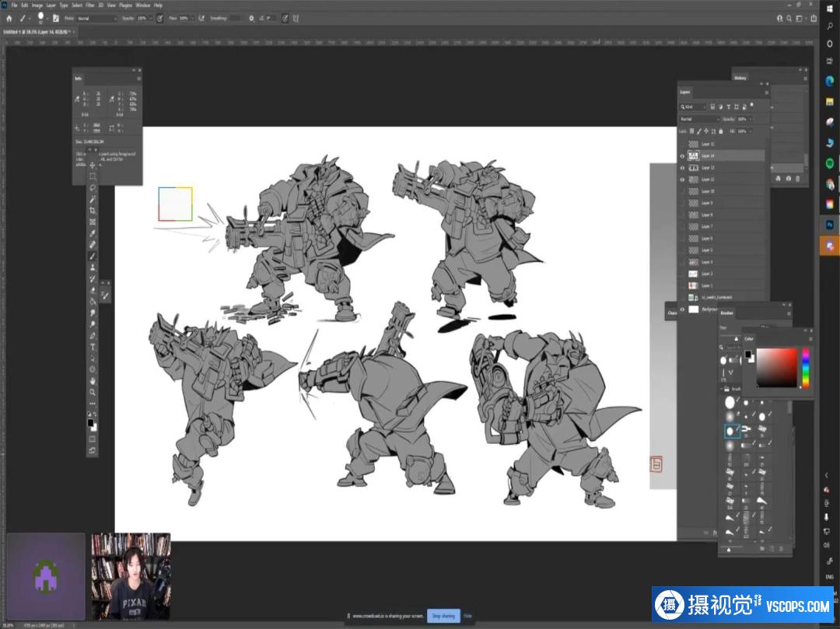Switch to the Brushes panel tab
Viewport: 840px width, 629px height.
point(727,313)
